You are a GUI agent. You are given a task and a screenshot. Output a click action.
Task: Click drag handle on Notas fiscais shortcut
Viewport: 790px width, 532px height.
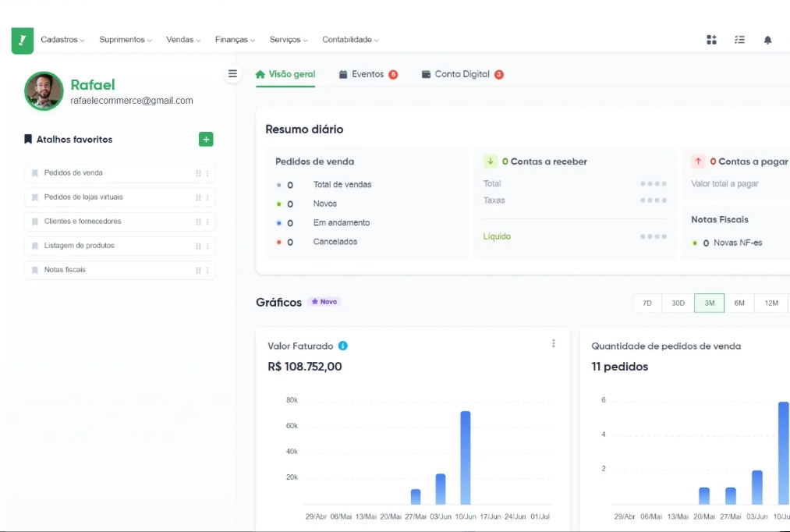[x=198, y=270]
